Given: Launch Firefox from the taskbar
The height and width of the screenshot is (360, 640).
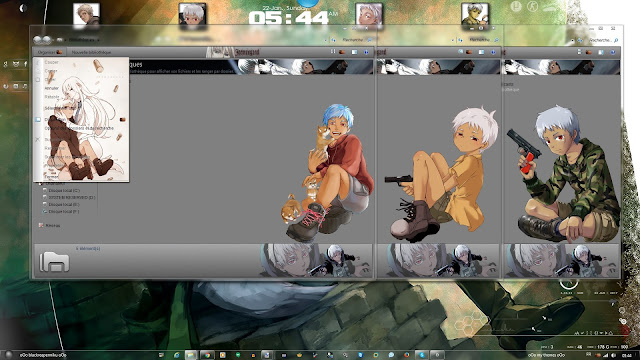Looking at the screenshot, I should (407, 355).
